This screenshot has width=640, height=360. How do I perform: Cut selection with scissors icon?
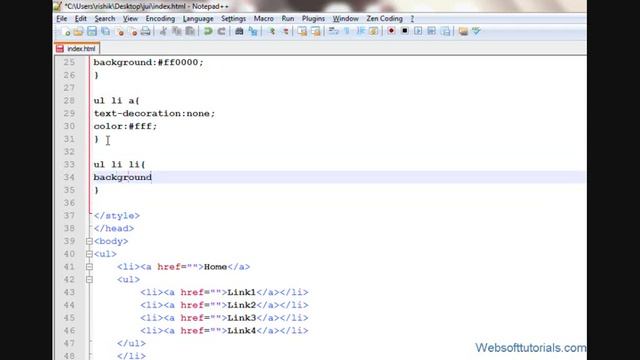coord(163,31)
